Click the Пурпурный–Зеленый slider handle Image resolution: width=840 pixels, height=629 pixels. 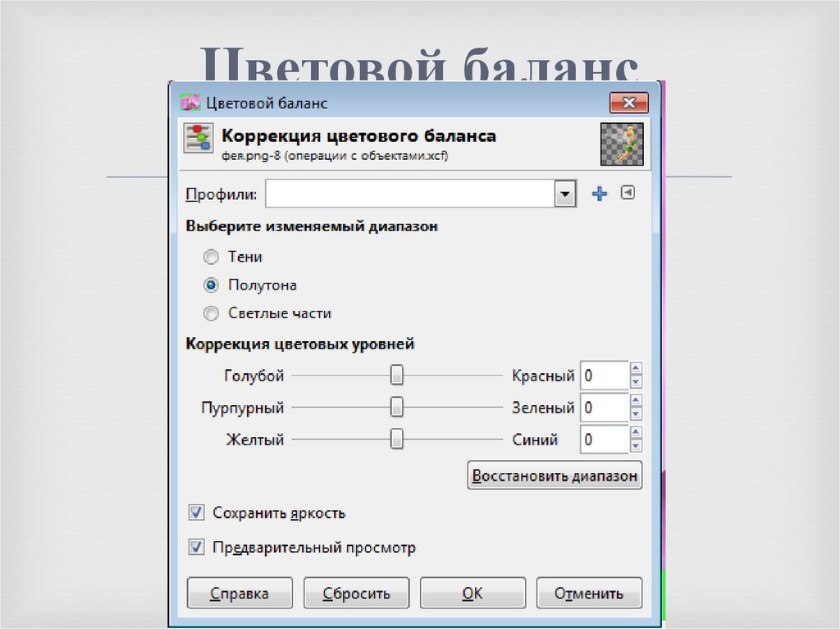click(396, 407)
